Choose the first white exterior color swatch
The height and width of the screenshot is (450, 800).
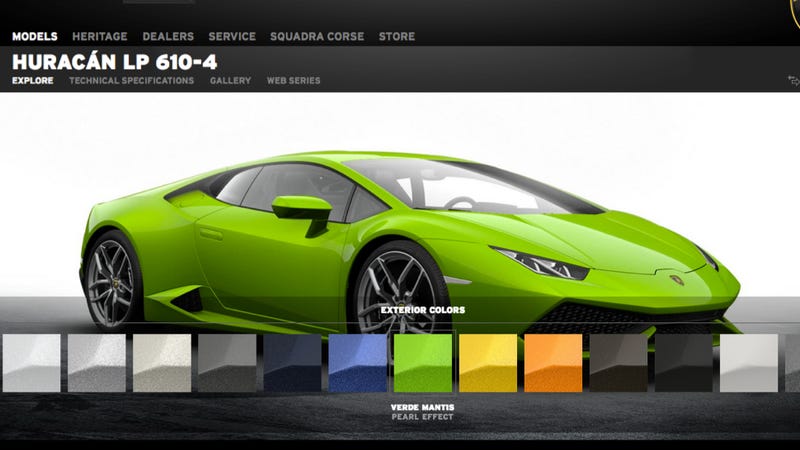(32, 363)
